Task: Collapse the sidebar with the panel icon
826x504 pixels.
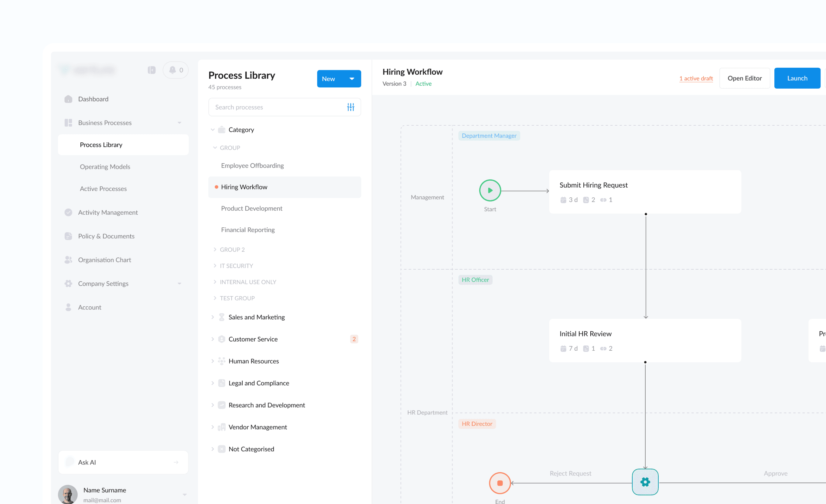Action: tap(152, 70)
